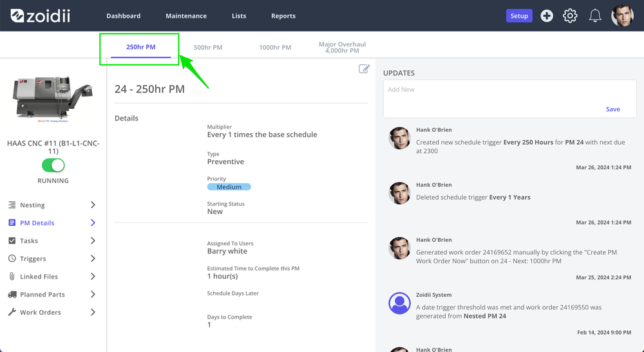Image resolution: width=644 pixels, height=352 pixels.
Task: Switch to Major Overhaul 4,000hr PM tab
Action: tap(342, 47)
